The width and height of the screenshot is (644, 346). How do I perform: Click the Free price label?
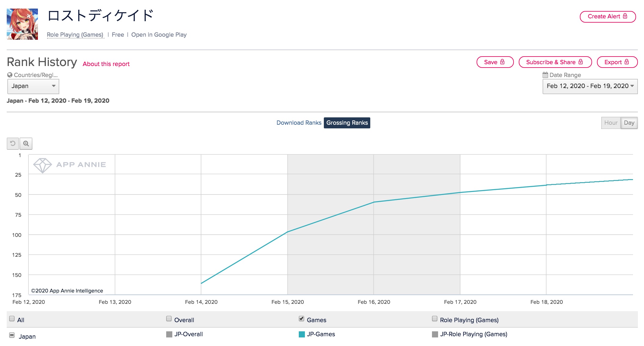(118, 35)
